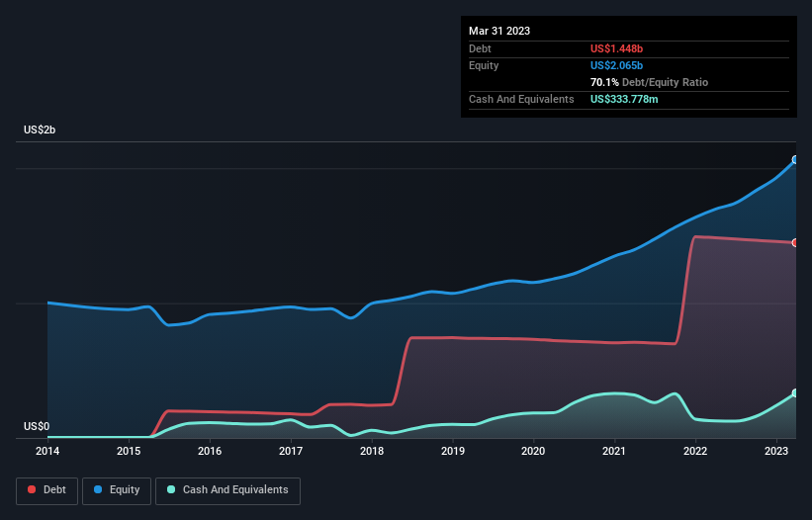Click the 2015 axis label
The image size is (812, 520).
tap(129, 451)
